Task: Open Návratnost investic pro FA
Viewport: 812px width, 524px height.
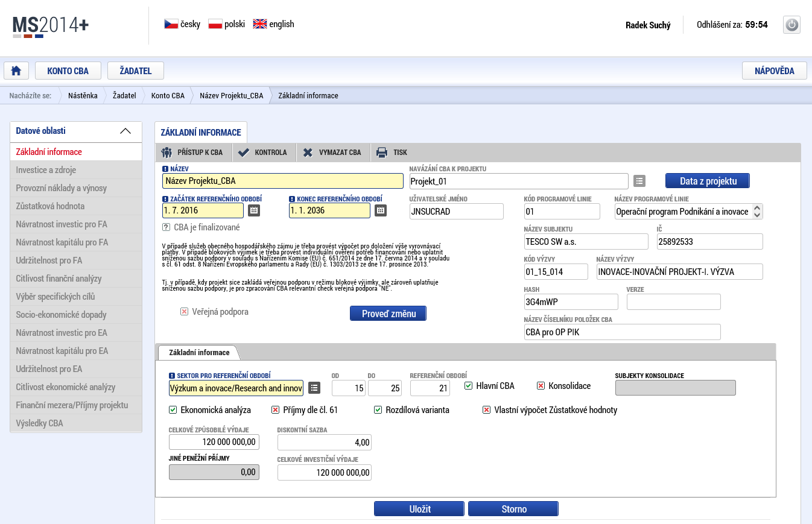Action: pos(76,224)
